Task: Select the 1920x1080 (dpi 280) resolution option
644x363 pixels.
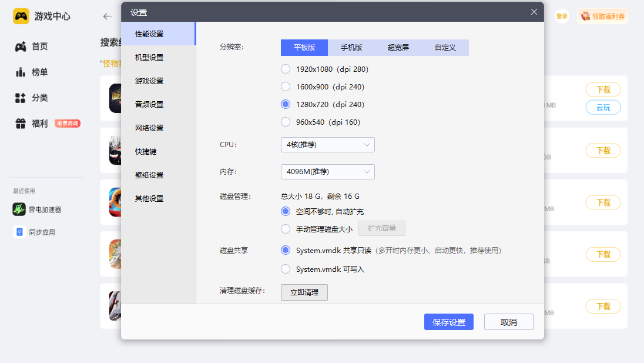Action: tap(286, 69)
